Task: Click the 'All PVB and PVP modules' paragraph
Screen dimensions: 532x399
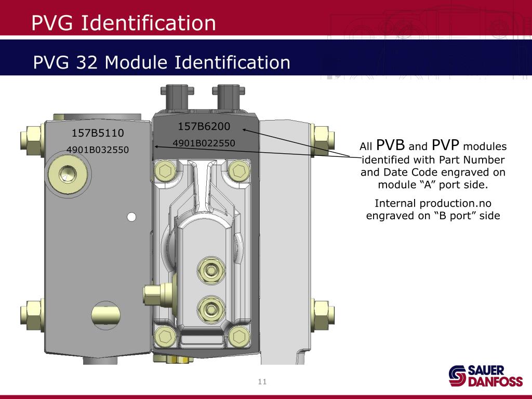Action: (433, 165)
